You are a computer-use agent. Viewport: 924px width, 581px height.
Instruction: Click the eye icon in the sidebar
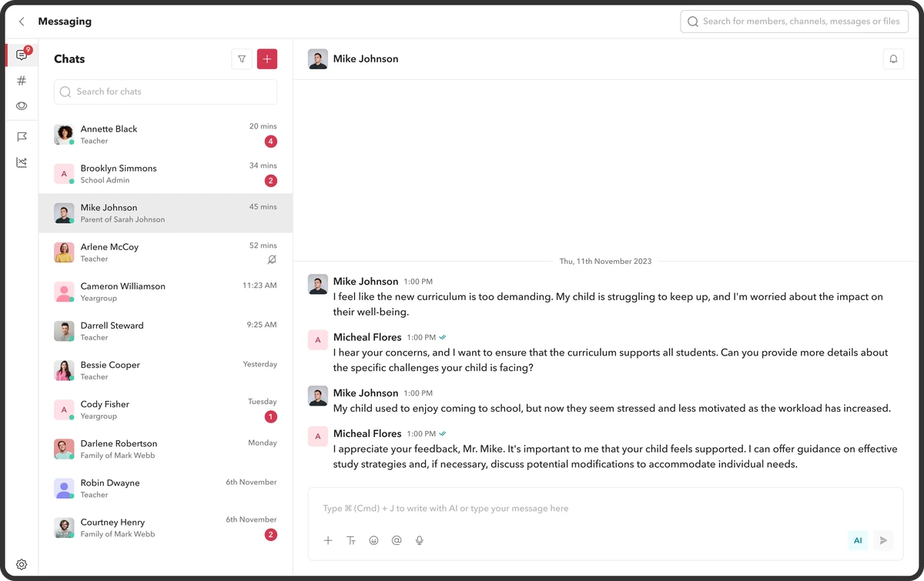(x=22, y=105)
